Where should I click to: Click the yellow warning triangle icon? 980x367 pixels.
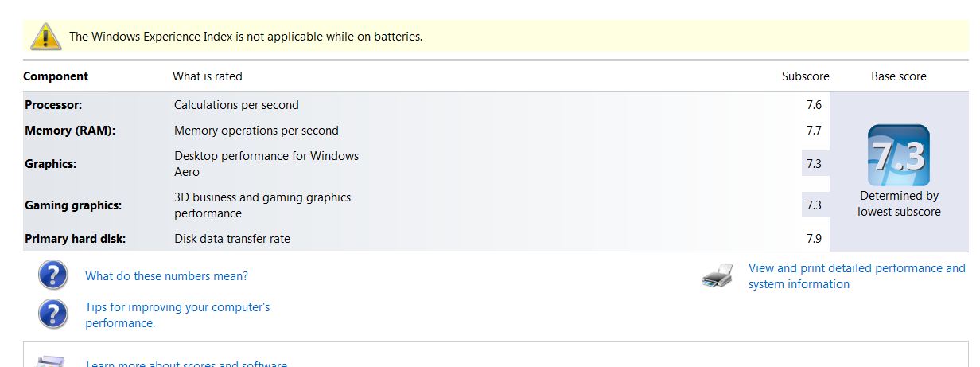pyautogui.click(x=46, y=37)
